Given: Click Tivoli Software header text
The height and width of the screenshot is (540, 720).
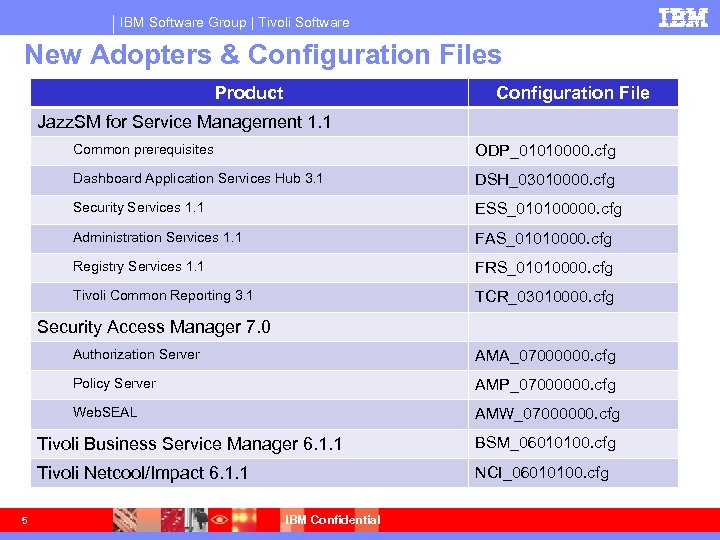Looking at the screenshot, I should click(304, 22).
